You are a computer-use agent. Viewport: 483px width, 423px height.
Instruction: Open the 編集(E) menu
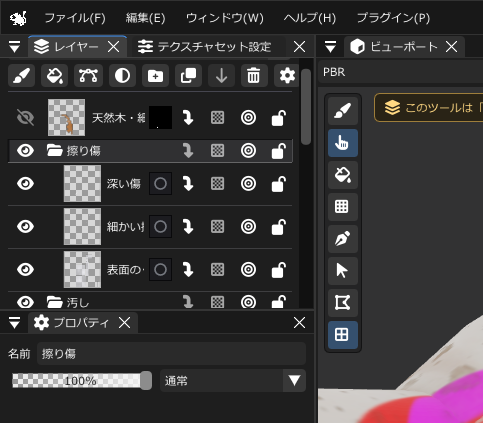[x=145, y=18]
